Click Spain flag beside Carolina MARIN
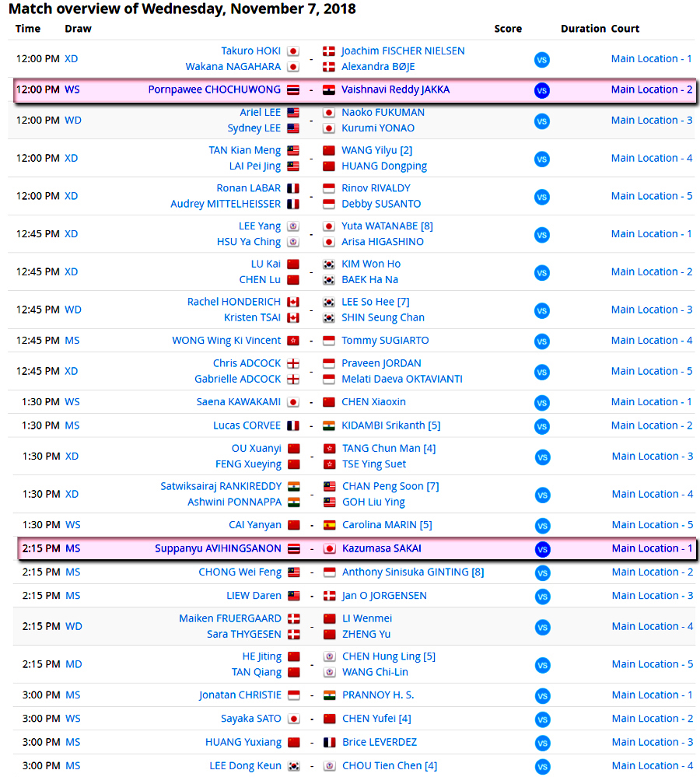 point(329,526)
